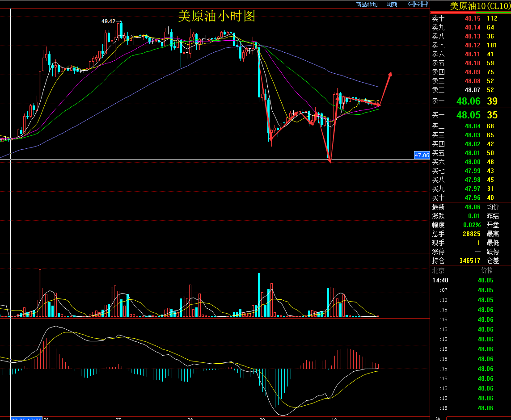
Task: Click the 49.42 high price label
Action: pos(108,21)
